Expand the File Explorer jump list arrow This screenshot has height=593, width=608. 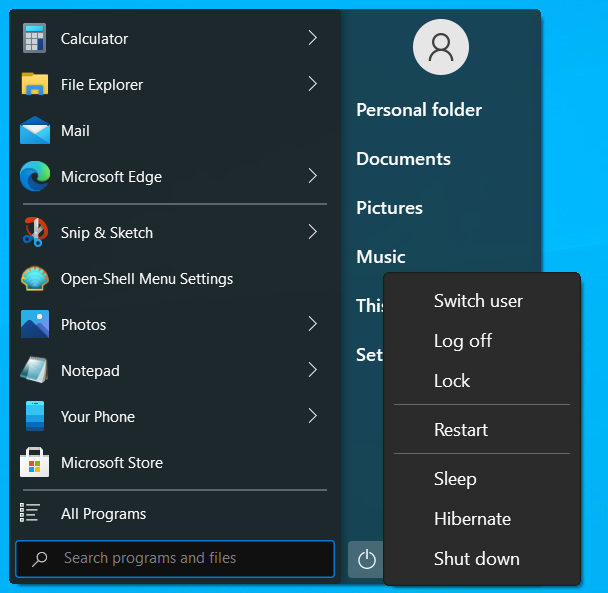pos(313,84)
